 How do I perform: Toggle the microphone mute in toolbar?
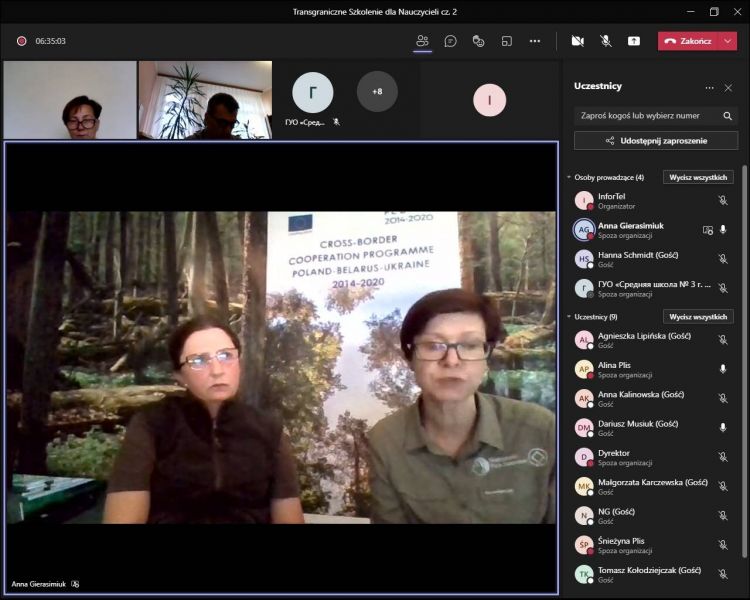606,41
